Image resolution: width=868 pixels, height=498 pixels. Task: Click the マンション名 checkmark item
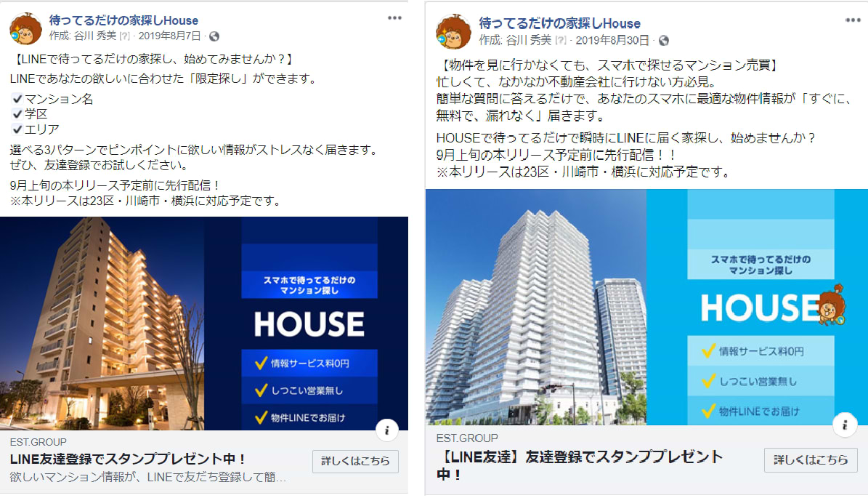(52, 99)
